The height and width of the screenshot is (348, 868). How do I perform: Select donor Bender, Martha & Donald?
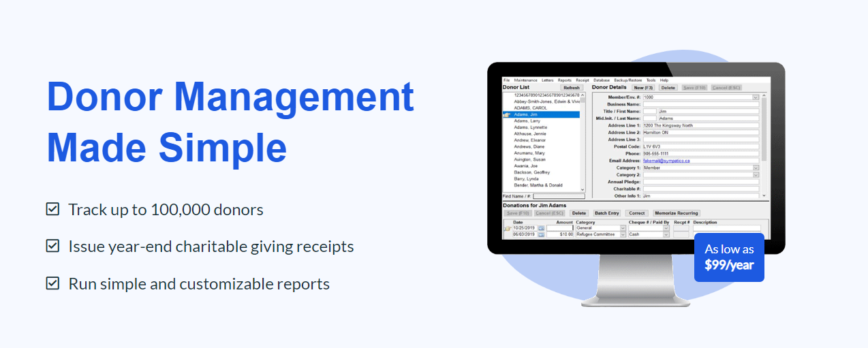pyautogui.click(x=538, y=185)
